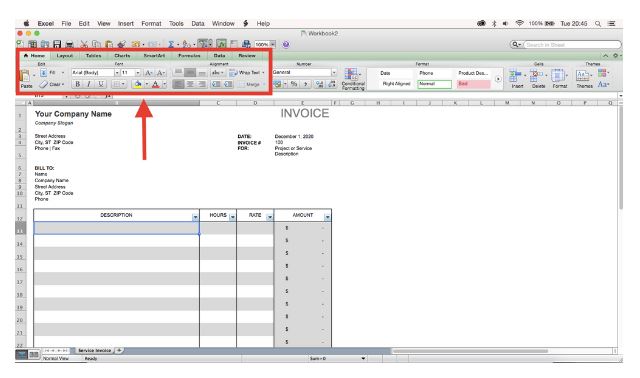This screenshot has height=378, width=640.
Task: Open the purple Help icon in toolbar
Action: [286, 44]
